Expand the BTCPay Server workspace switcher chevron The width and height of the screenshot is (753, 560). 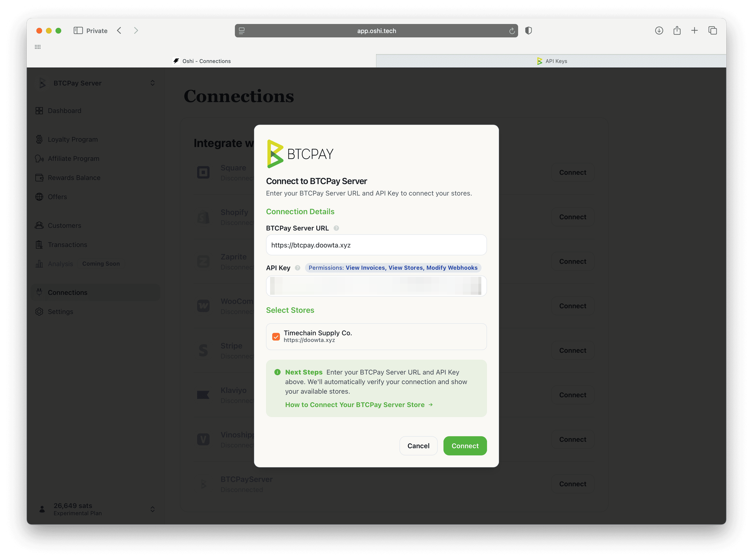coord(152,82)
